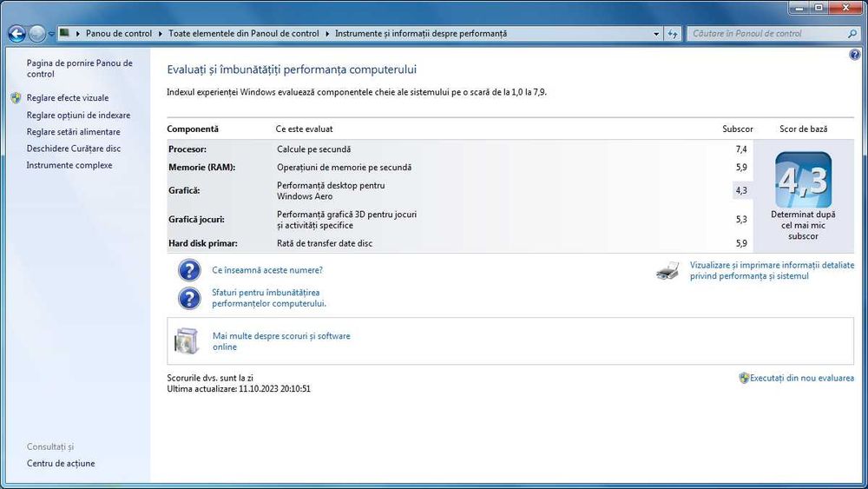This screenshot has width=868, height=489.
Task: Click shield icon beside Executați din nou evaluarea
Action: click(x=744, y=378)
